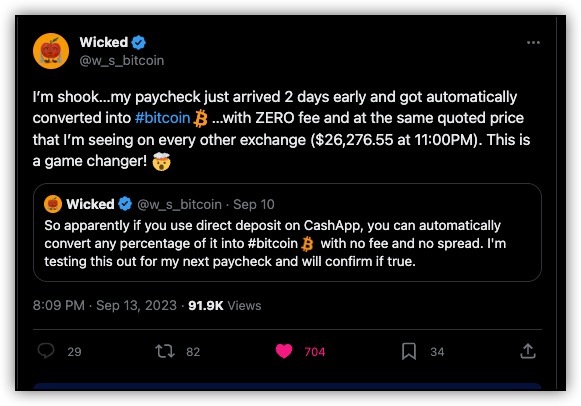Viewport: 581px width, 406px height.
Task: Click the 29 replies count
Action: click(x=74, y=352)
